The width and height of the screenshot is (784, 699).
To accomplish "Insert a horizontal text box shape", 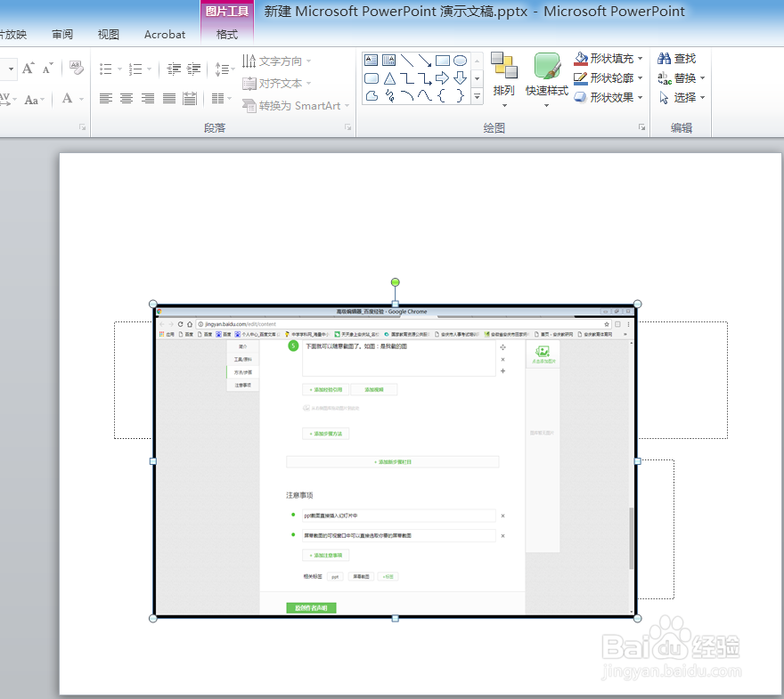I will point(371,61).
